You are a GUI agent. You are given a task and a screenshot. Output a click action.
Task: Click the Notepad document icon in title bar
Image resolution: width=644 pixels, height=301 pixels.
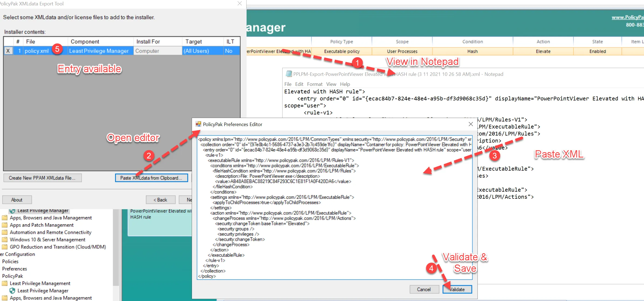point(289,74)
